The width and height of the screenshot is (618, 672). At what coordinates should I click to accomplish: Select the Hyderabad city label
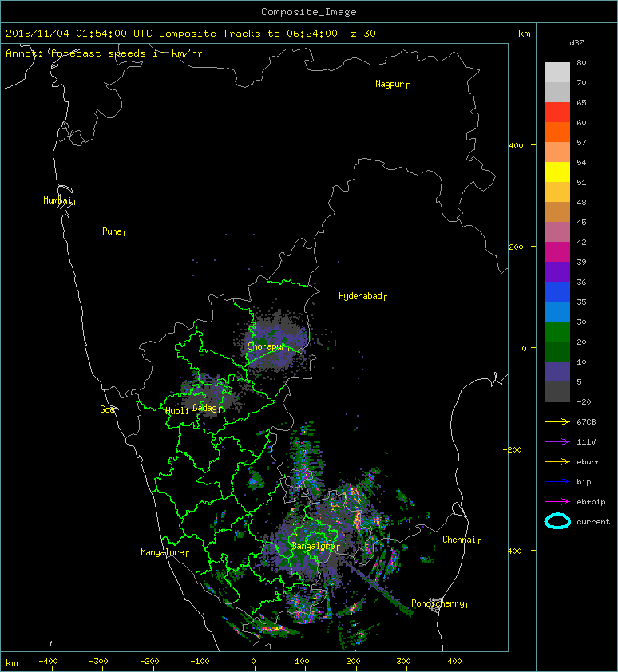point(360,296)
